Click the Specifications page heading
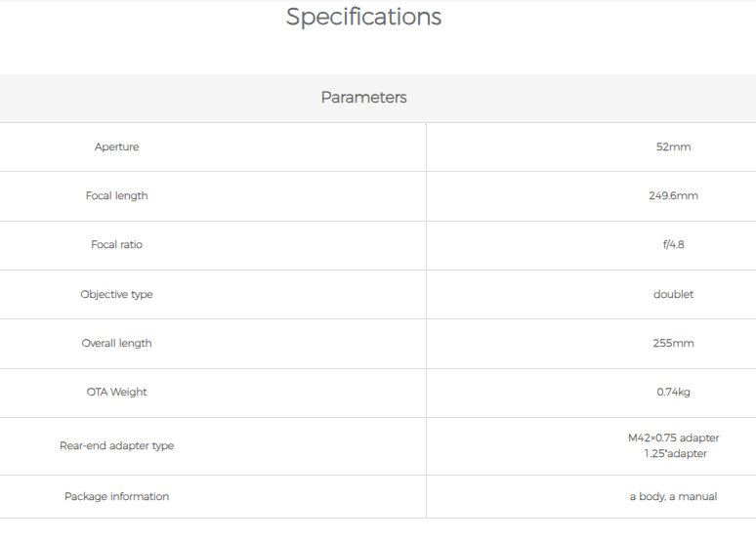Image resolution: width=756 pixels, height=542 pixels. click(363, 18)
